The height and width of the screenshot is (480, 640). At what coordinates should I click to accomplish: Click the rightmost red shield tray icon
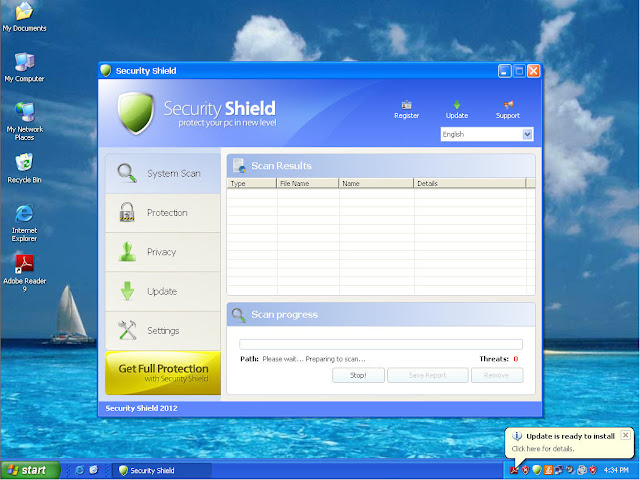coord(593,470)
